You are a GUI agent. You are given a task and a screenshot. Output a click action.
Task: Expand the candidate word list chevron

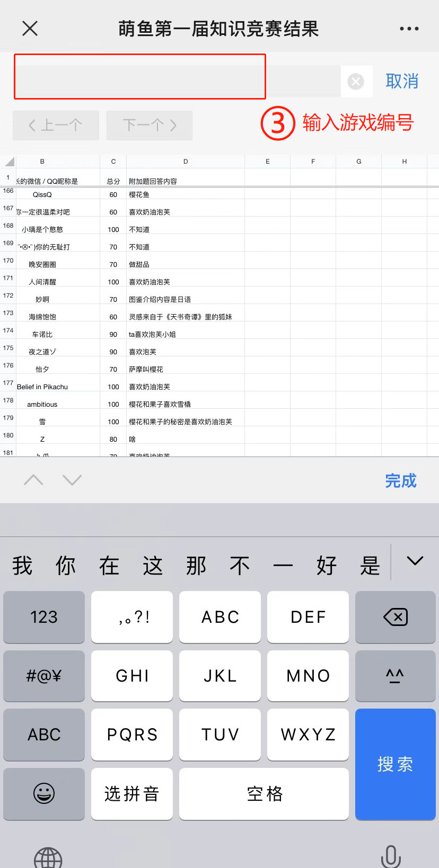coord(415,561)
